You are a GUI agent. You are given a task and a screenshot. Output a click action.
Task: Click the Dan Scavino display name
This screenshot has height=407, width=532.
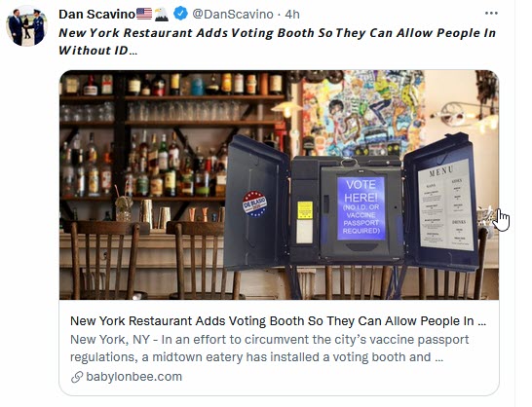[x=96, y=15]
